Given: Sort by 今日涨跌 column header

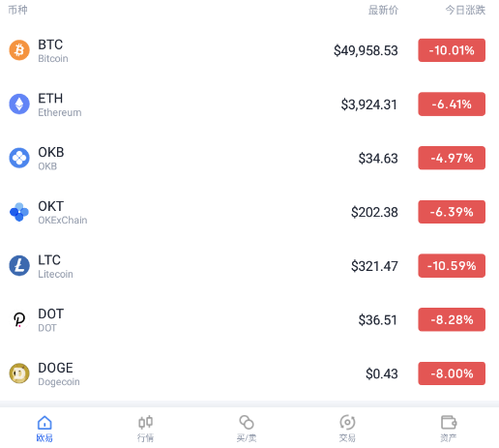Looking at the screenshot, I should pyautogui.click(x=465, y=10).
